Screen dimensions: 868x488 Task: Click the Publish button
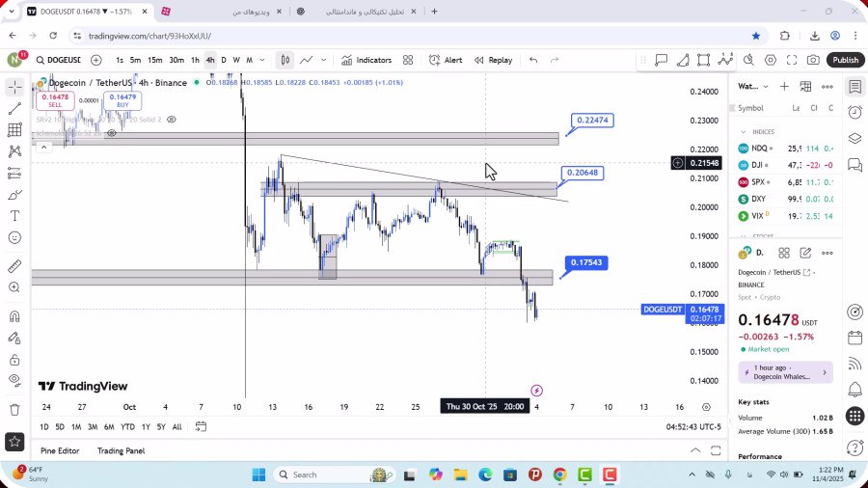pyautogui.click(x=845, y=60)
